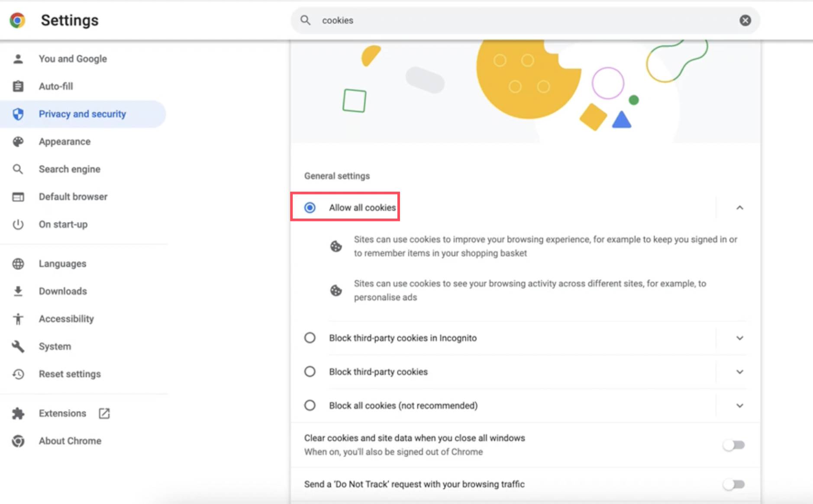This screenshot has height=504, width=813.
Task: Open About Chrome
Action: 70,441
